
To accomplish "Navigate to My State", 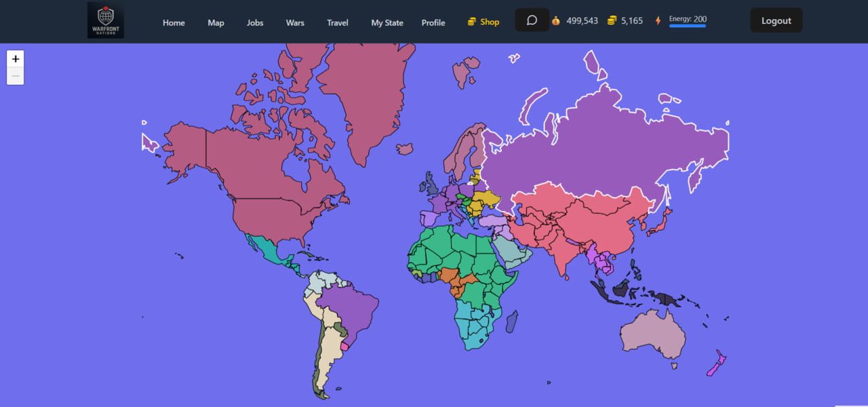I will point(387,22).
